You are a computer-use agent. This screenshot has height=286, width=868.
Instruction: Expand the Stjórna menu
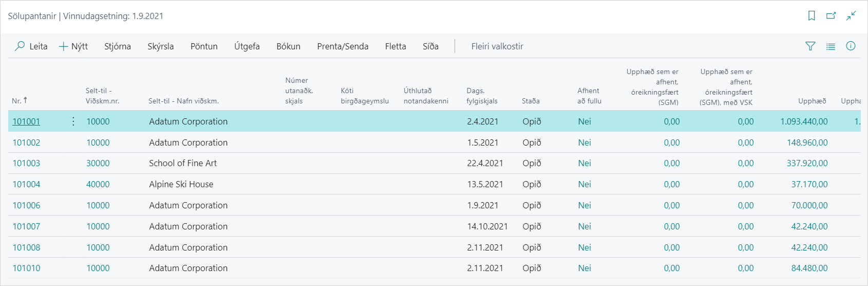(117, 46)
